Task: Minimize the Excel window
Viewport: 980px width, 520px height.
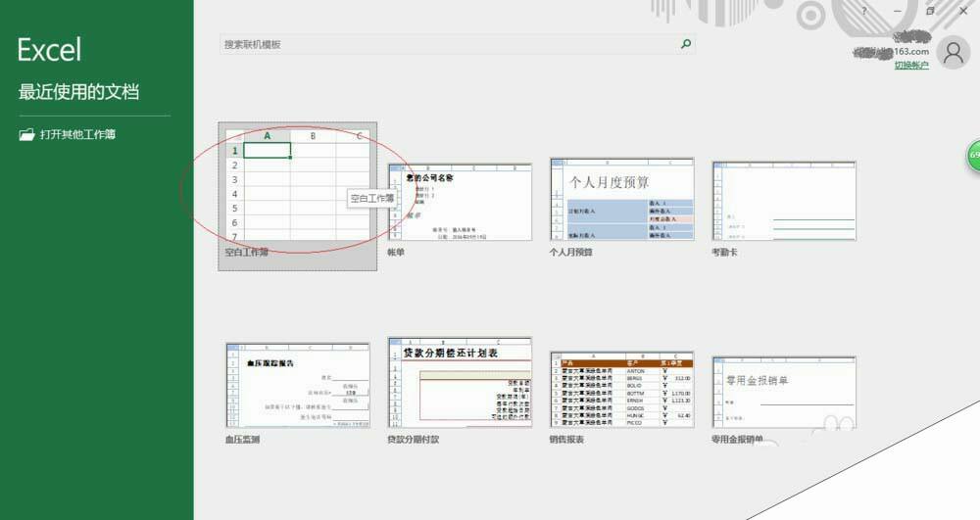Action: pyautogui.click(x=897, y=11)
